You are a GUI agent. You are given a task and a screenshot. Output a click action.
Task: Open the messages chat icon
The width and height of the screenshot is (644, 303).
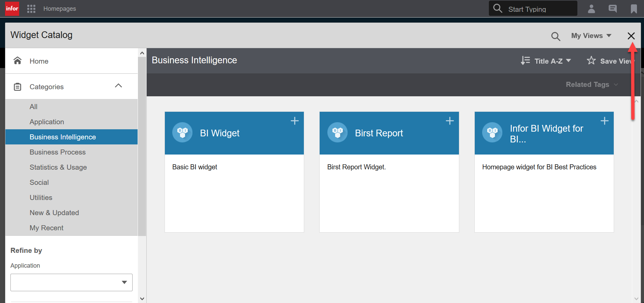click(613, 9)
